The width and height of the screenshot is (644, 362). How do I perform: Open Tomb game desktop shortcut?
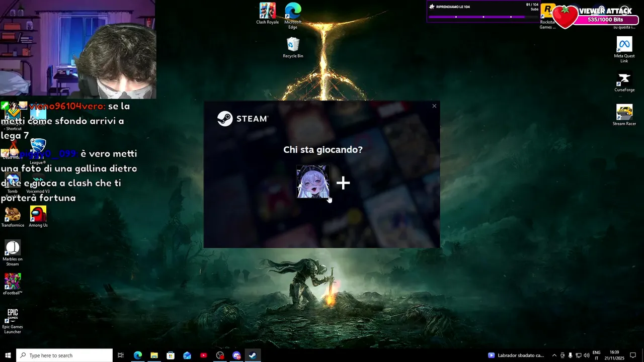pos(13,184)
